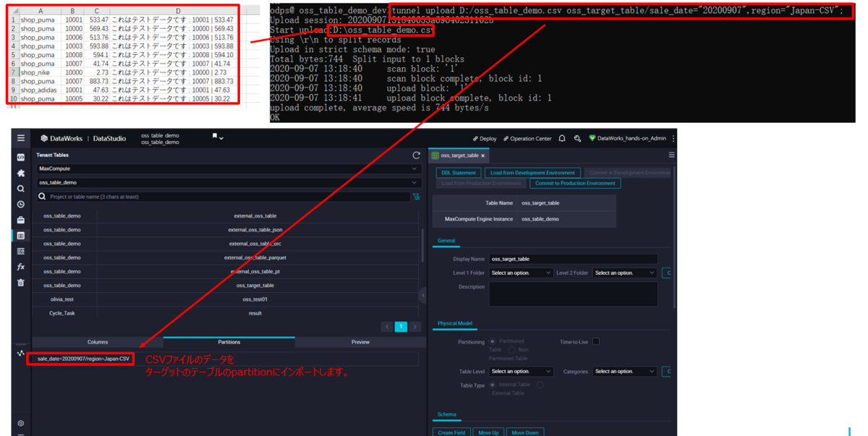Open the Level 1 Folder dropdown
Screen dimensions: 868x436
521,273
